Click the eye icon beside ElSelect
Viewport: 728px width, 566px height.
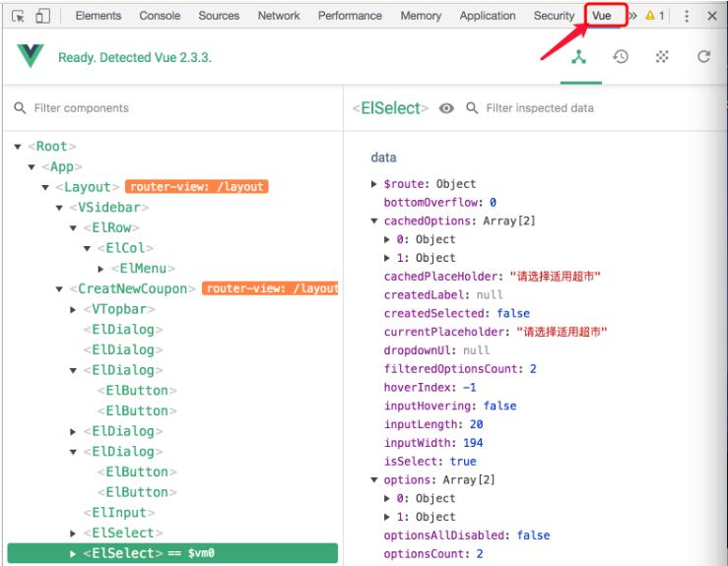click(x=445, y=108)
